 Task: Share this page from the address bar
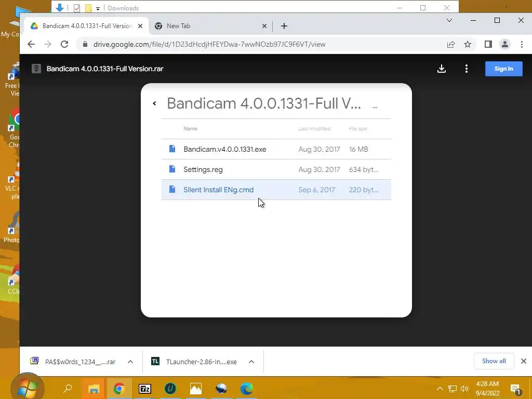(451, 44)
